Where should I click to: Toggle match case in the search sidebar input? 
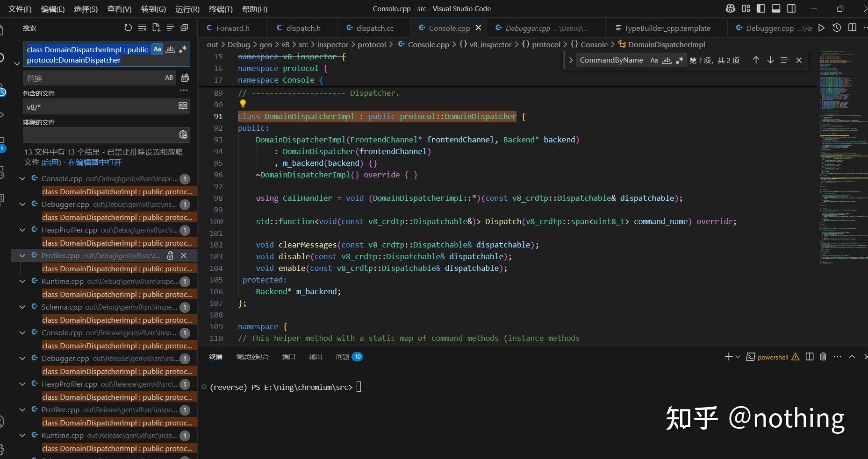[158, 49]
